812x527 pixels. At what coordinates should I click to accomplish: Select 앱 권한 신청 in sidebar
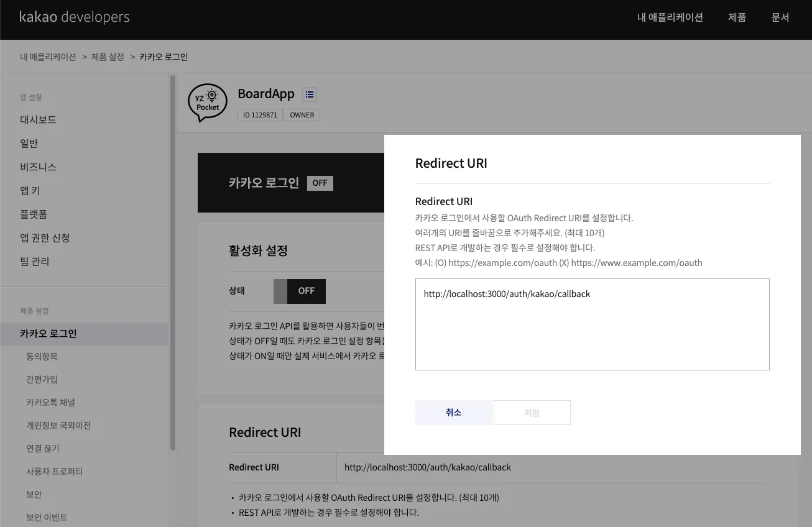45,238
